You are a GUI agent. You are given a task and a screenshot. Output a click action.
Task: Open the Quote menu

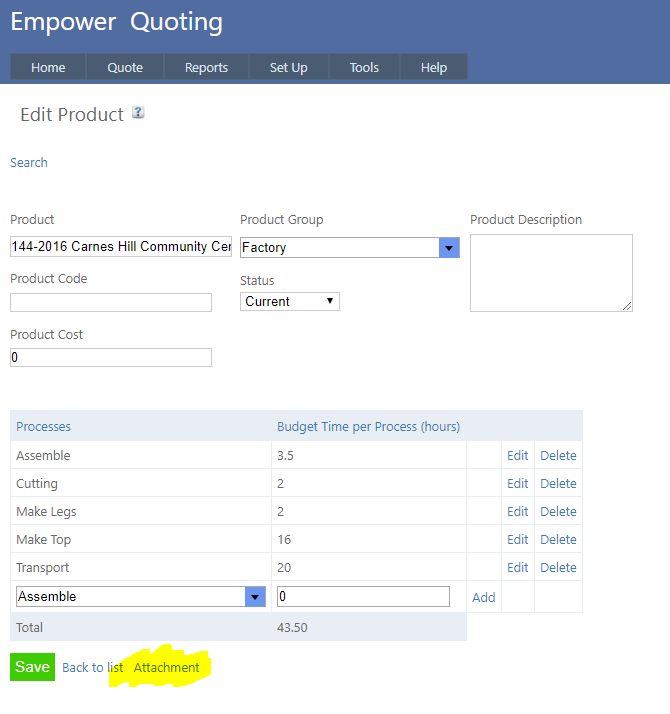click(125, 67)
